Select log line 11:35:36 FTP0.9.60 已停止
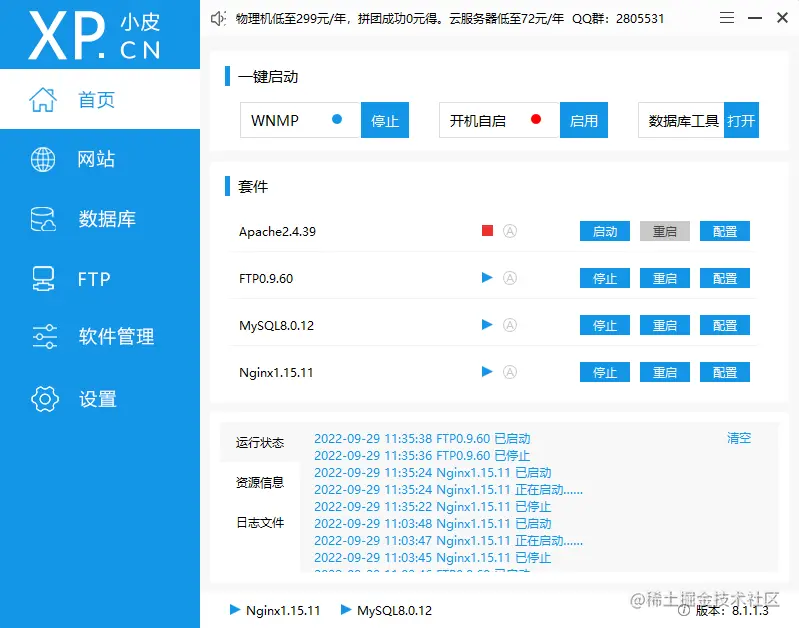 click(422, 455)
